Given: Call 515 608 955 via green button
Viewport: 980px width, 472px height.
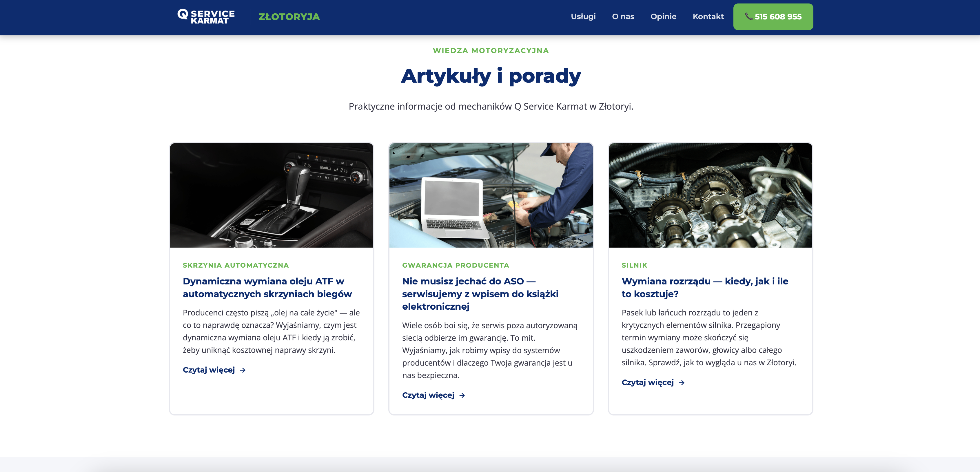Looking at the screenshot, I should [x=773, y=17].
